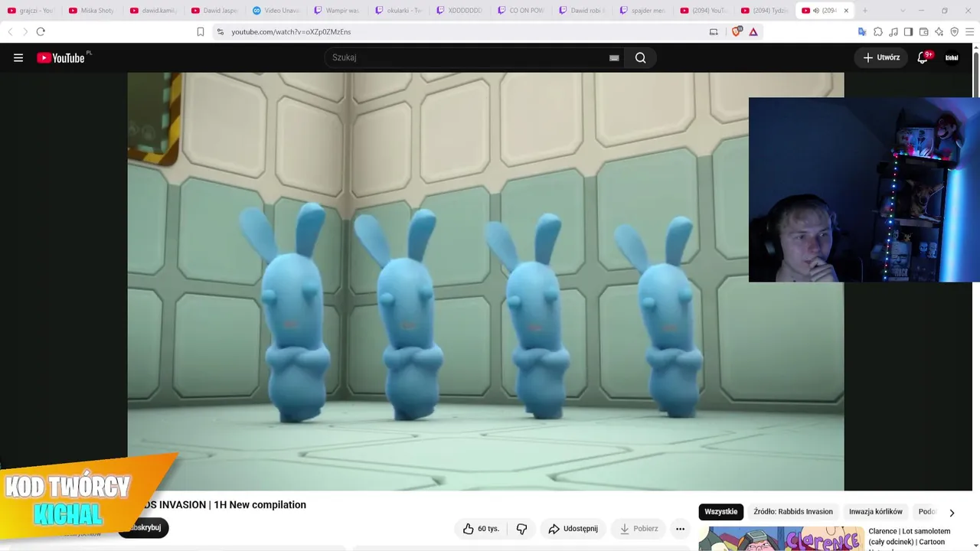
Task: Open a new browser tab
Action: pyautogui.click(x=865, y=11)
